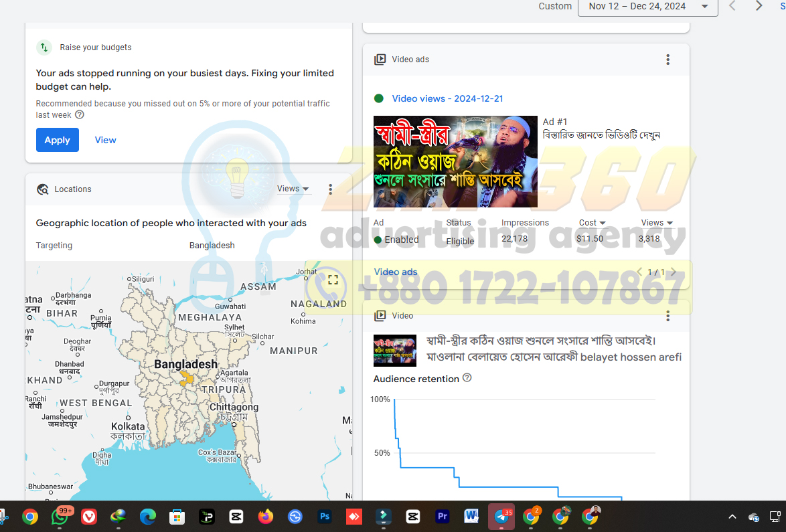
Task: Open Microsoft Word from the taskbar
Action: [472, 517]
